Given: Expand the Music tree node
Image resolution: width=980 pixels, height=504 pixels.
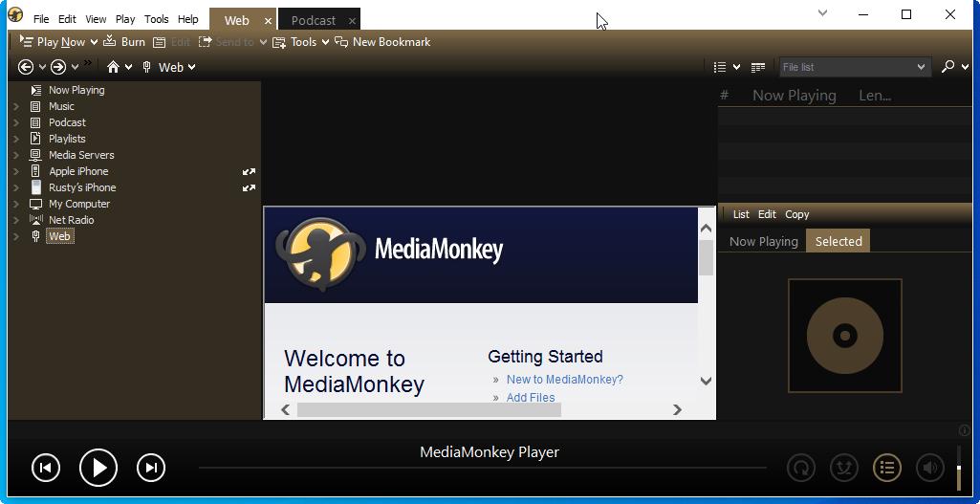Looking at the screenshot, I should click(x=16, y=107).
